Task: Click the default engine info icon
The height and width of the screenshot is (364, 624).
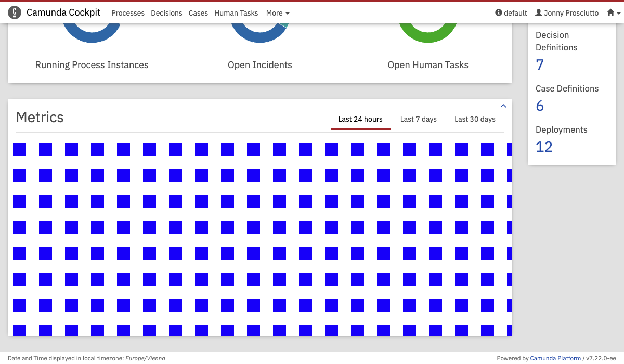Action: click(x=499, y=13)
